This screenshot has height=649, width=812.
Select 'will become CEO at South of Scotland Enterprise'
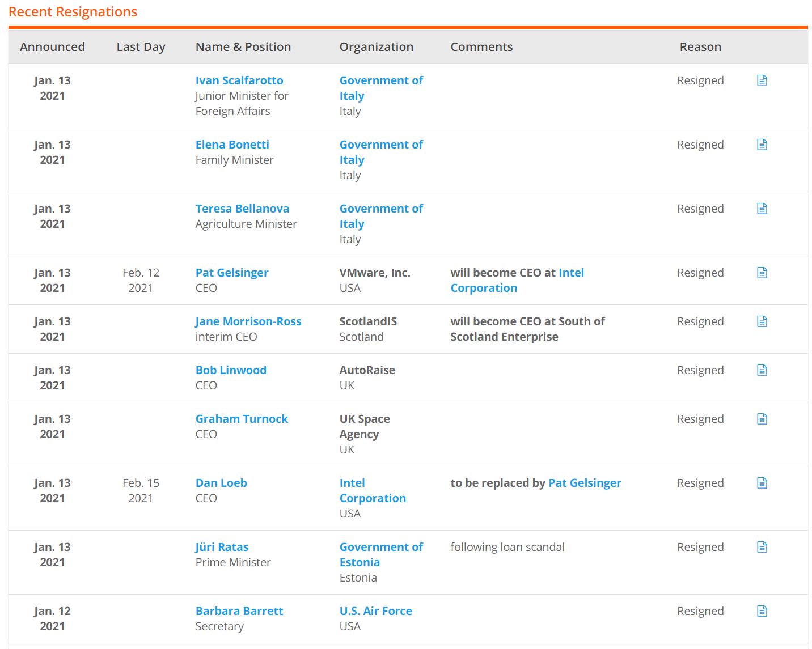point(527,329)
